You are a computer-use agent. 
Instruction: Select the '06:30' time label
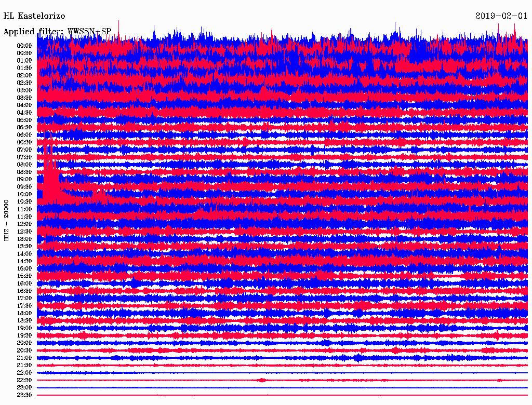(24, 142)
